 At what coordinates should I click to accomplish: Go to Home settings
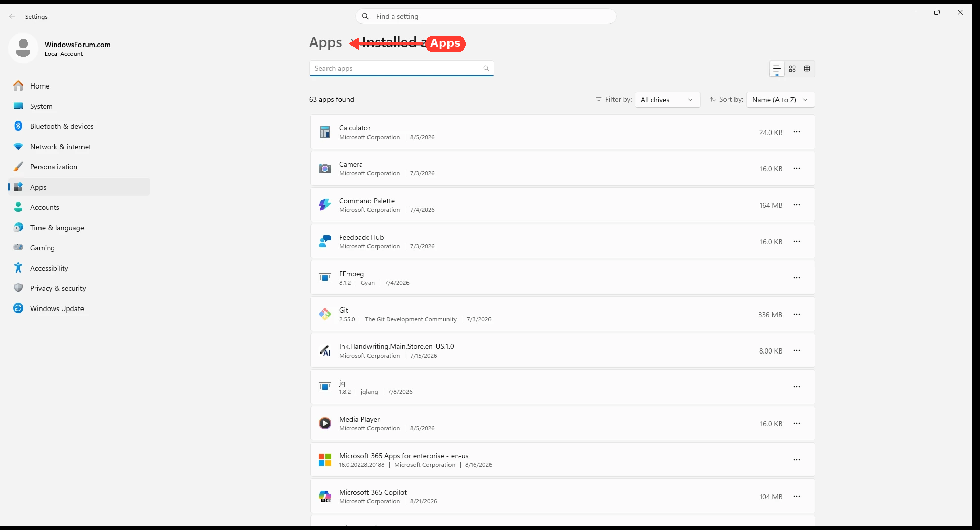(x=79, y=86)
